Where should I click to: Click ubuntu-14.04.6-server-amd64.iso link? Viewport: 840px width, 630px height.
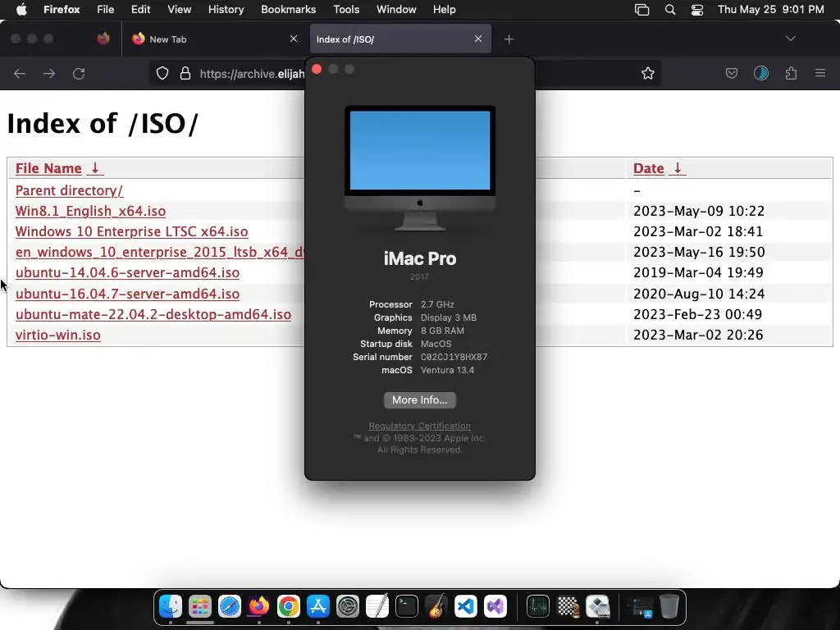127,272
